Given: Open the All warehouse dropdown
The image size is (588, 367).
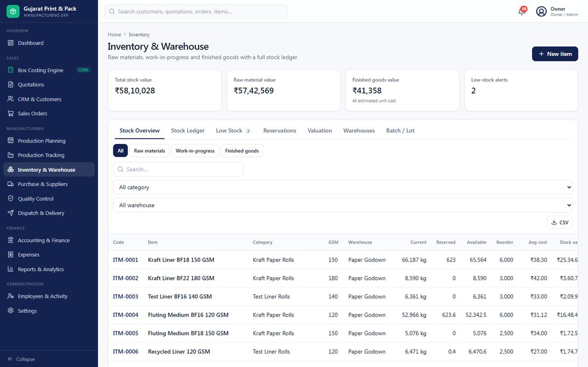Looking at the screenshot, I should (343, 205).
